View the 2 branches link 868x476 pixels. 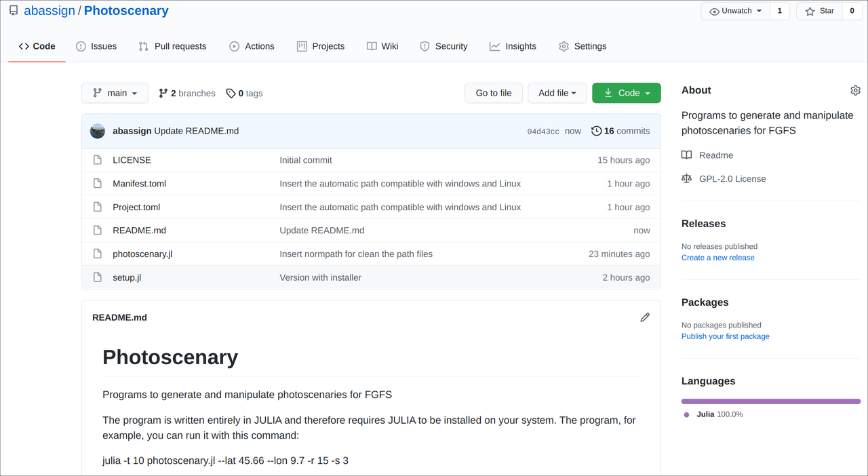(x=187, y=94)
